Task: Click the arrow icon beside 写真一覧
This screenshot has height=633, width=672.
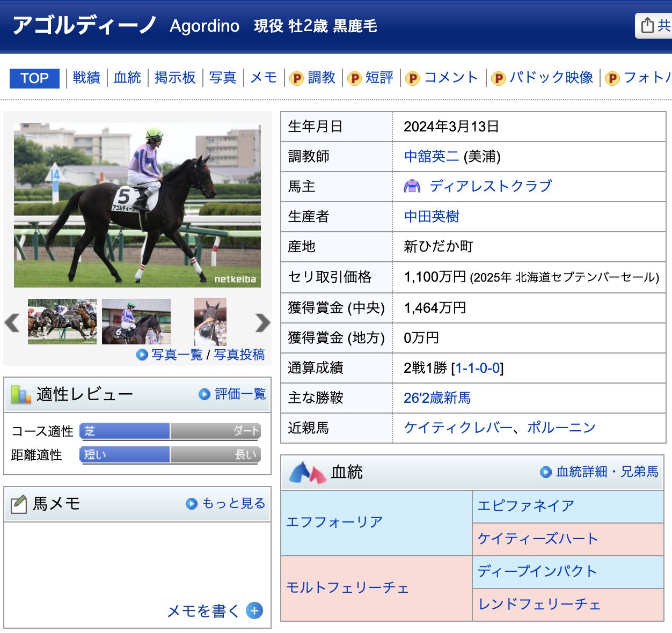Action: tap(142, 355)
